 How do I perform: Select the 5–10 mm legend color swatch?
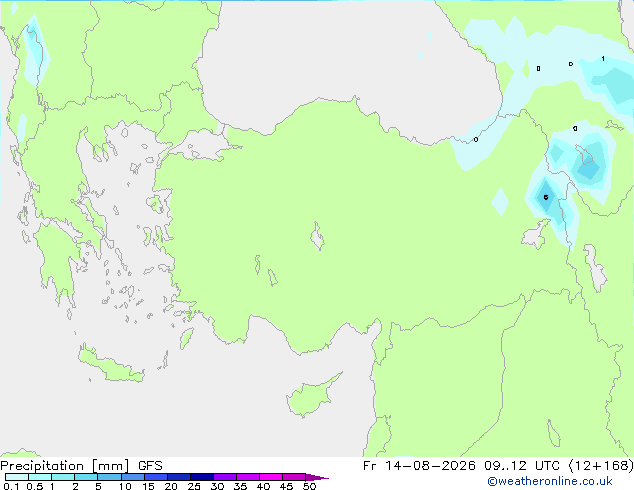[x=110, y=477]
